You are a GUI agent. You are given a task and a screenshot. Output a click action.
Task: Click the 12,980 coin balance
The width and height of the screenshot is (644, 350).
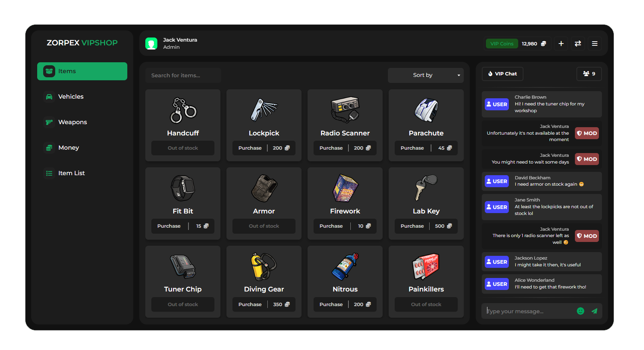tap(529, 44)
